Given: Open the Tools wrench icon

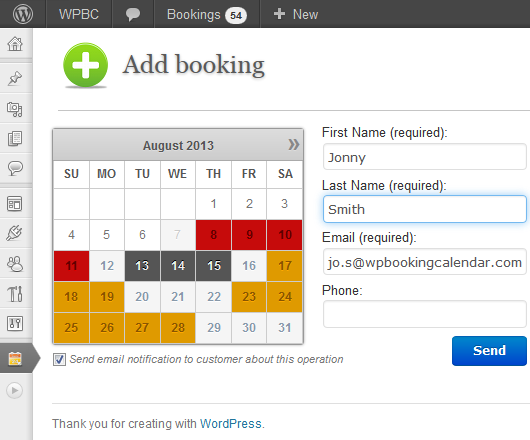Looking at the screenshot, I should 15,293.
